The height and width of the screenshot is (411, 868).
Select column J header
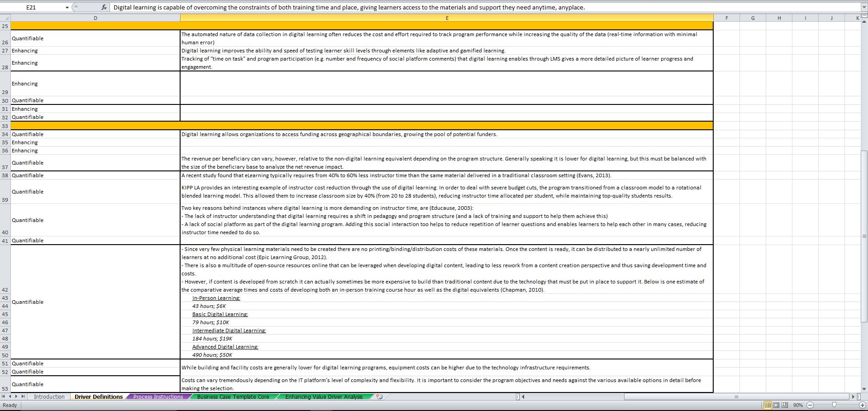click(831, 18)
